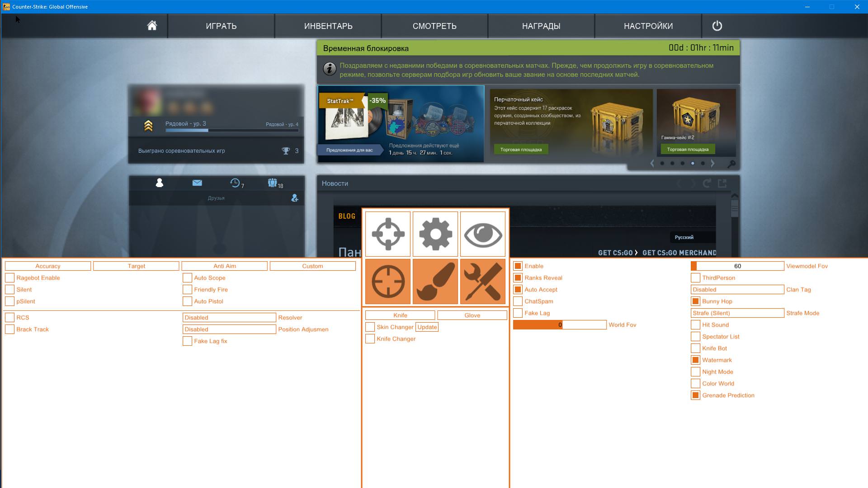868x488 pixels.
Task: Switch to the Anti Aim tab
Action: point(225,266)
